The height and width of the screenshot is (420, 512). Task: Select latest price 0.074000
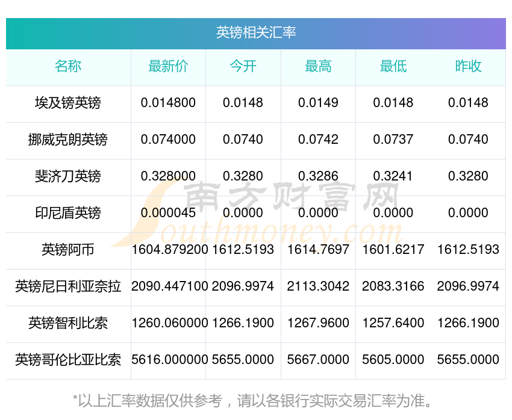[168, 140]
